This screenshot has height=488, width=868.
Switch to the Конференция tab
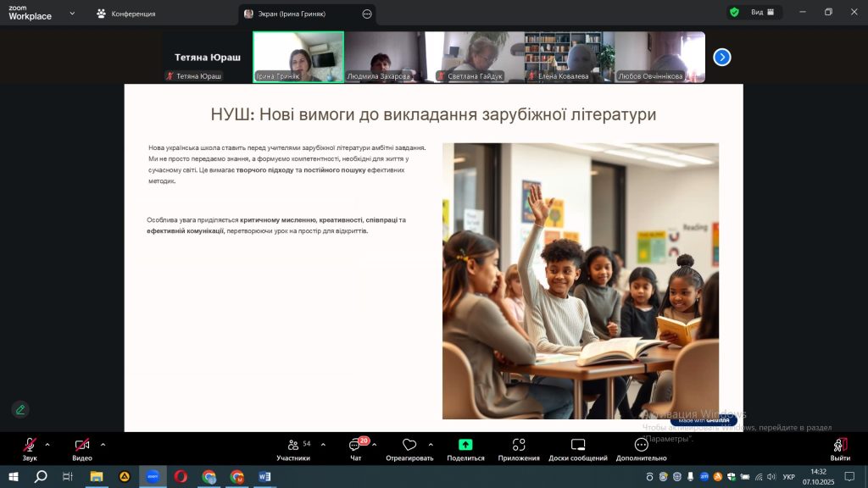[x=125, y=14]
